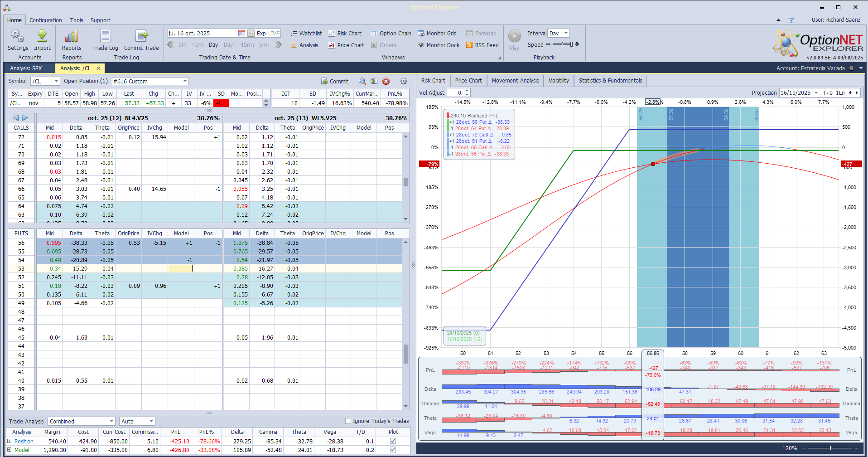Open the Tools ribbon tab

pos(77,20)
